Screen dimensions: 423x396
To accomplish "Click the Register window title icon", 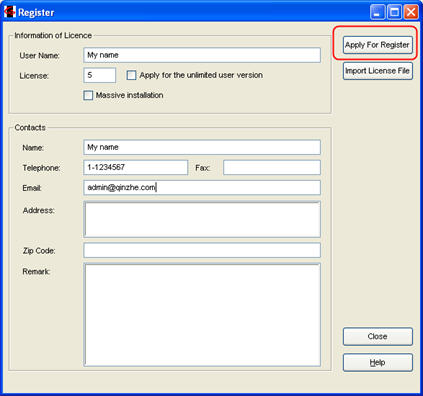I will point(10,12).
